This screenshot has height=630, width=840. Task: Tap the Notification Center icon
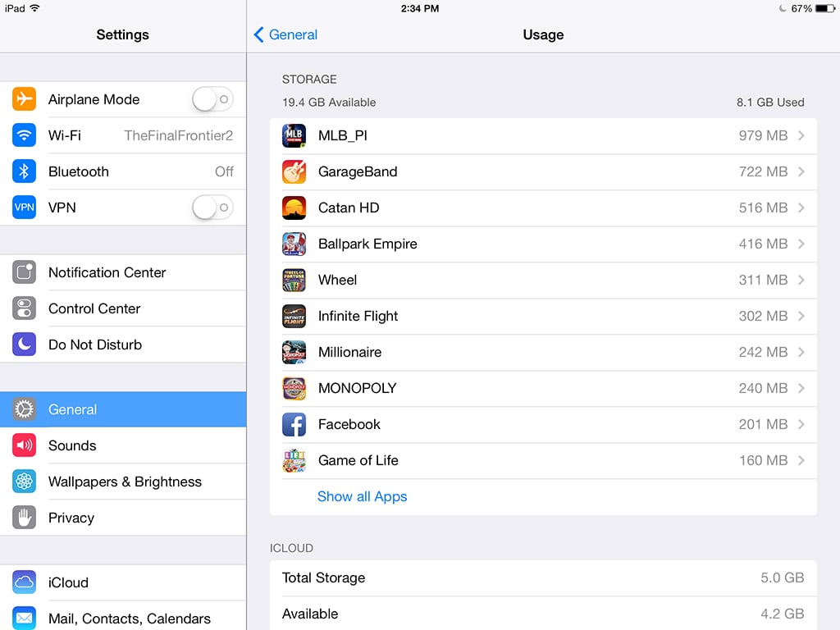(24, 272)
